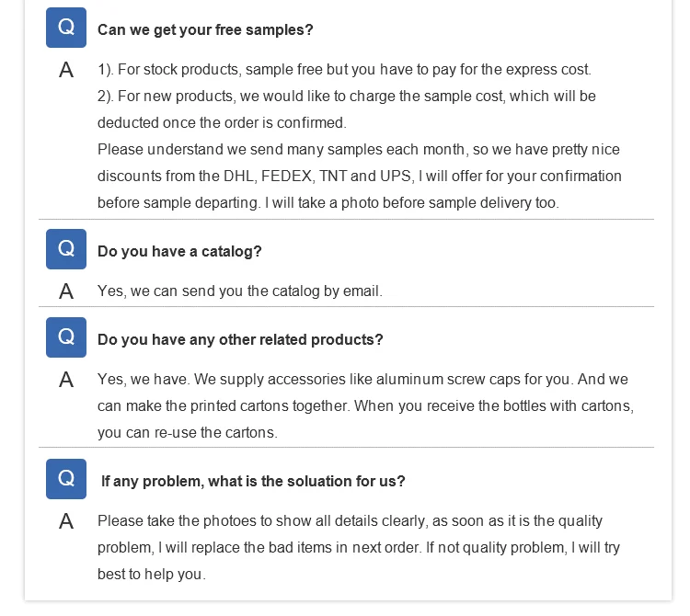Click the blue Q icon beside free samples question
The width and height of the screenshot is (690, 616).
tap(66, 28)
